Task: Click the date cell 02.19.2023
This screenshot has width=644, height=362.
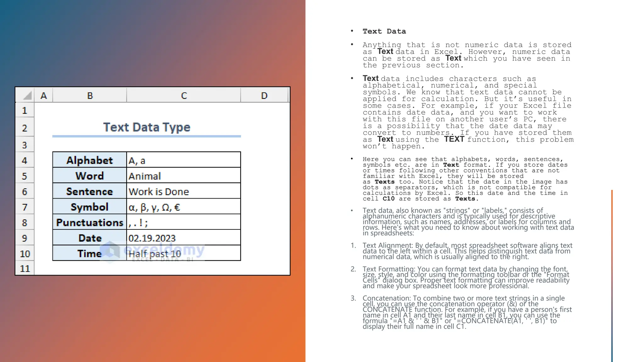Action: click(x=183, y=238)
